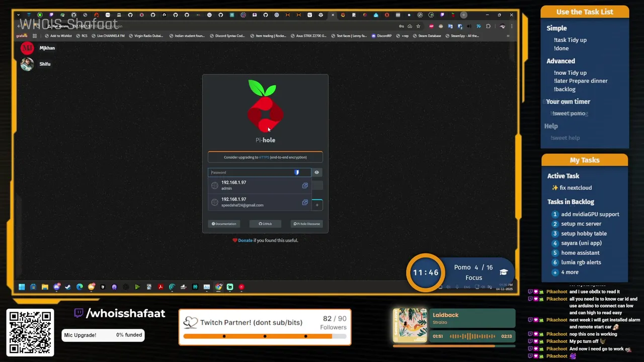
Task: Open Microsoft Edge from the taskbar
Action: (79, 287)
